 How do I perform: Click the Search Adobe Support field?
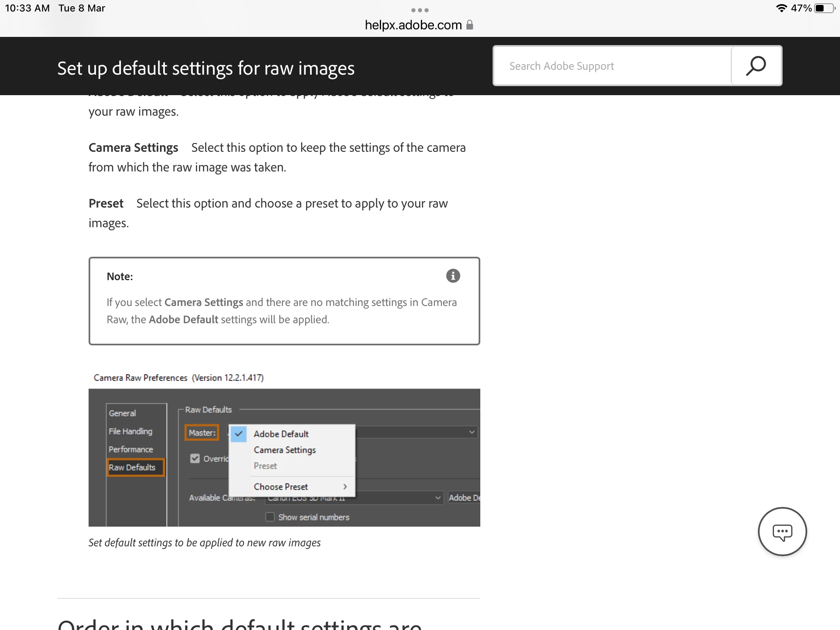coord(611,66)
